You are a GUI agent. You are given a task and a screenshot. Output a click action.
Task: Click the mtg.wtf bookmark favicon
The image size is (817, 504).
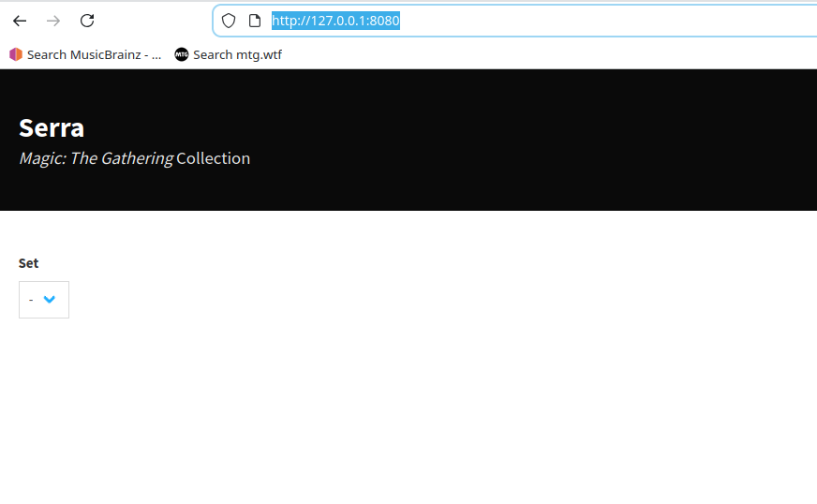coord(182,54)
